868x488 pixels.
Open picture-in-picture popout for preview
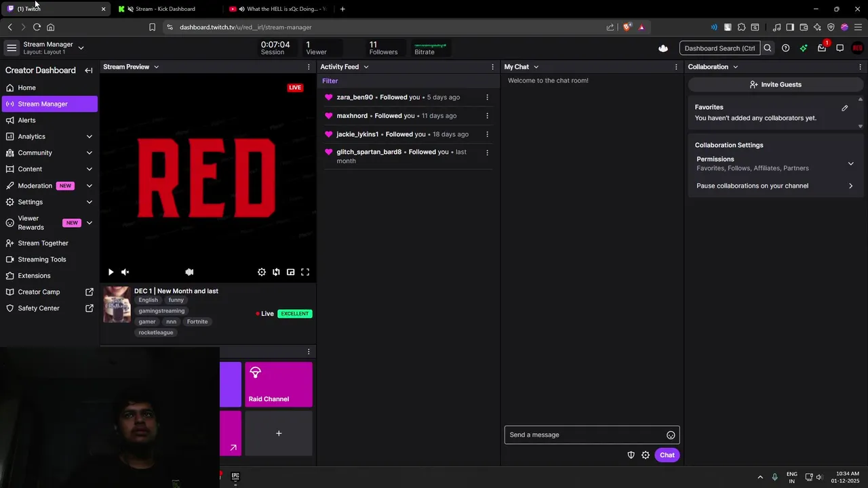tap(291, 272)
